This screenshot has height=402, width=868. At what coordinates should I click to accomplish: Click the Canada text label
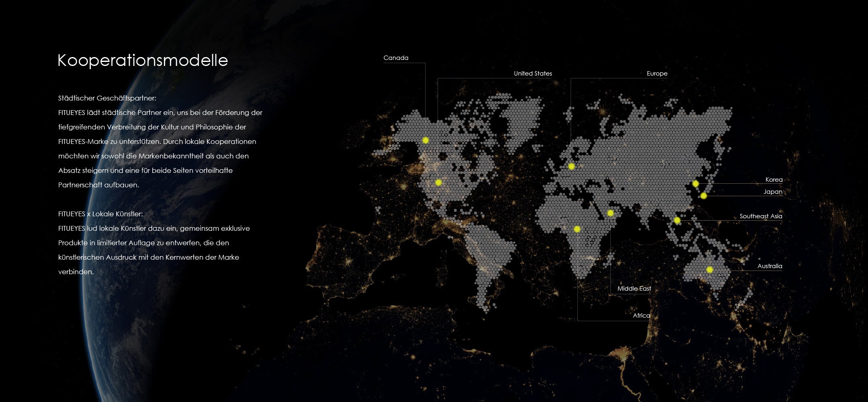tap(396, 58)
